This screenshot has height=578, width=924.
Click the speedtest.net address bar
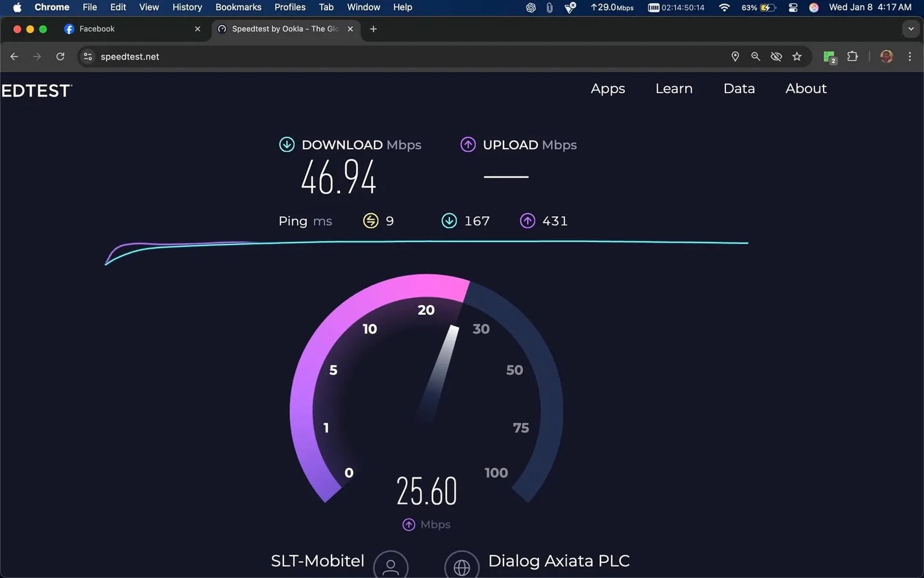click(130, 56)
